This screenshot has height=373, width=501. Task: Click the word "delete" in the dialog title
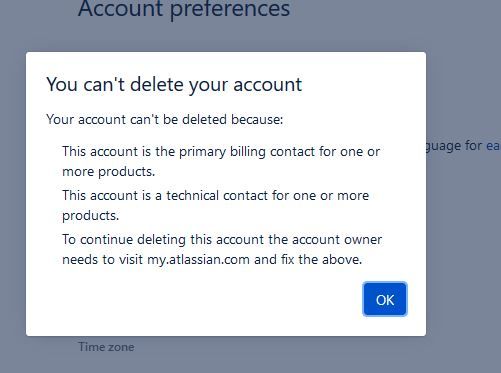pyautogui.click(x=157, y=84)
